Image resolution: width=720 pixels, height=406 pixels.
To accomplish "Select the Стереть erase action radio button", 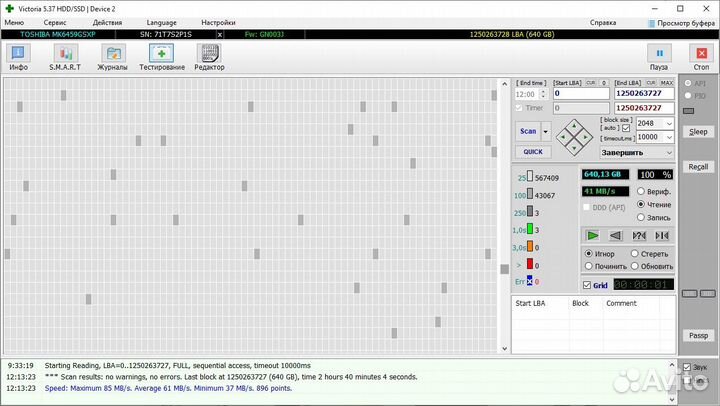I will point(634,254).
